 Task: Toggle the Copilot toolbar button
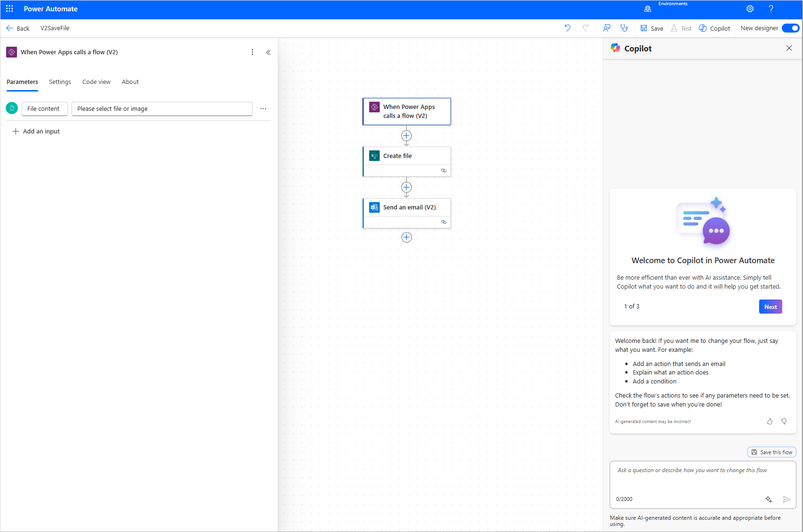[714, 28]
